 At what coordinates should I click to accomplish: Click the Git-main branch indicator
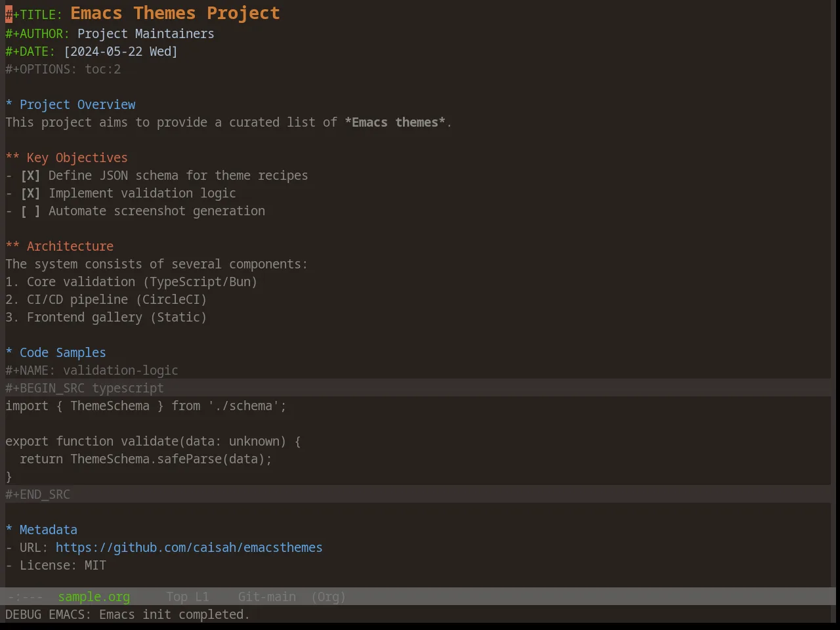coord(267,597)
